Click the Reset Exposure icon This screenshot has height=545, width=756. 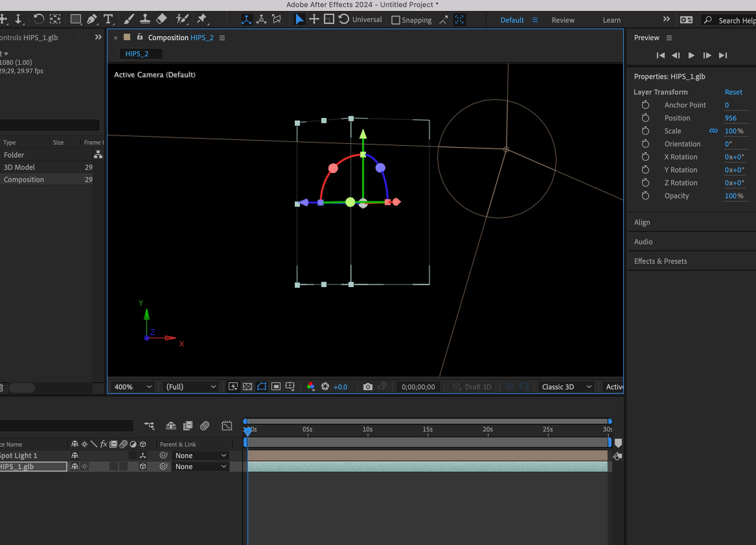tap(325, 387)
